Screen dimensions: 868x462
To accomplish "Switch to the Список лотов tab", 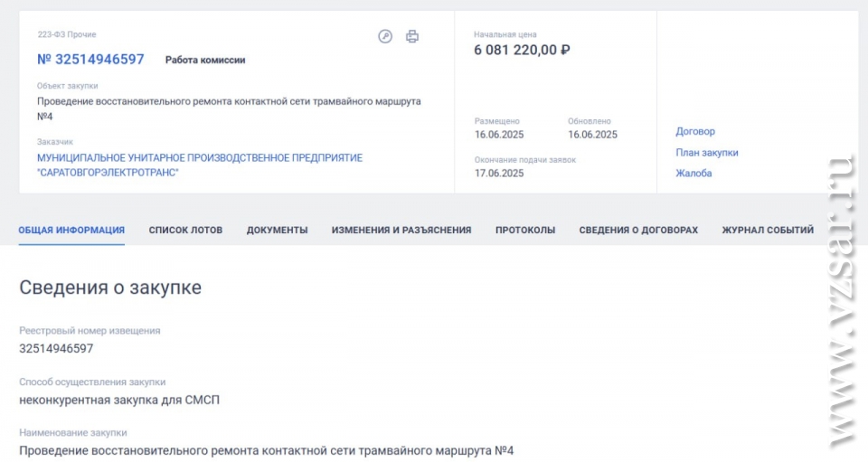I will pos(185,231).
